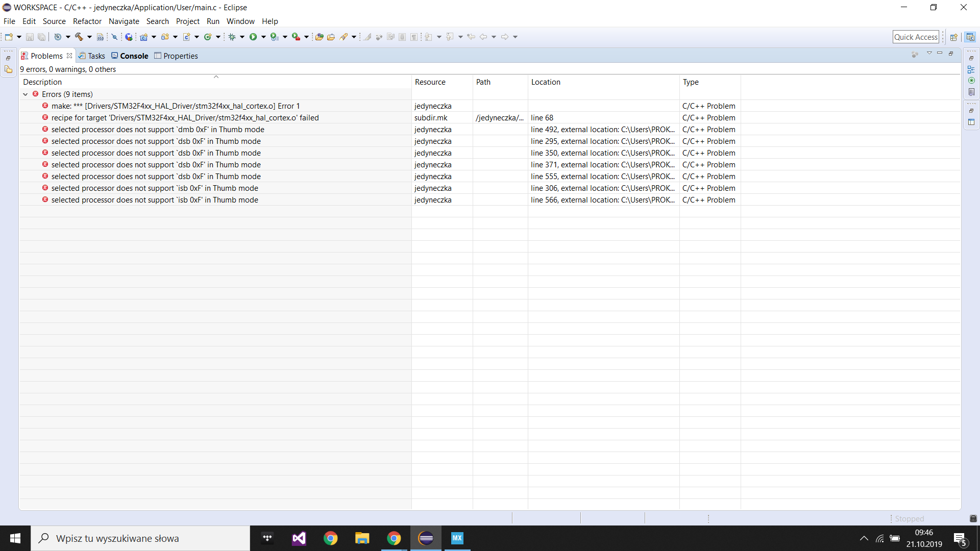Toggle Skip All Breakpoints
This screenshot has height=551, width=980.
pyautogui.click(x=114, y=37)
